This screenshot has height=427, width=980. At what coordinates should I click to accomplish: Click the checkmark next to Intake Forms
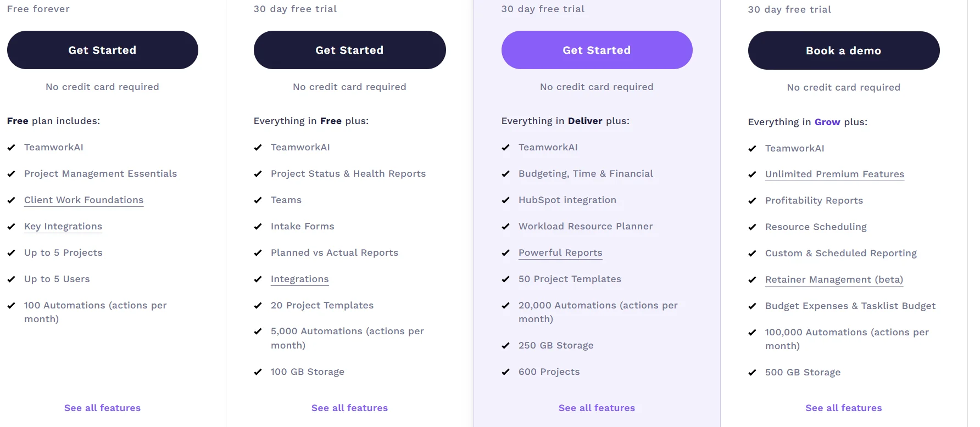click(258, 227)
